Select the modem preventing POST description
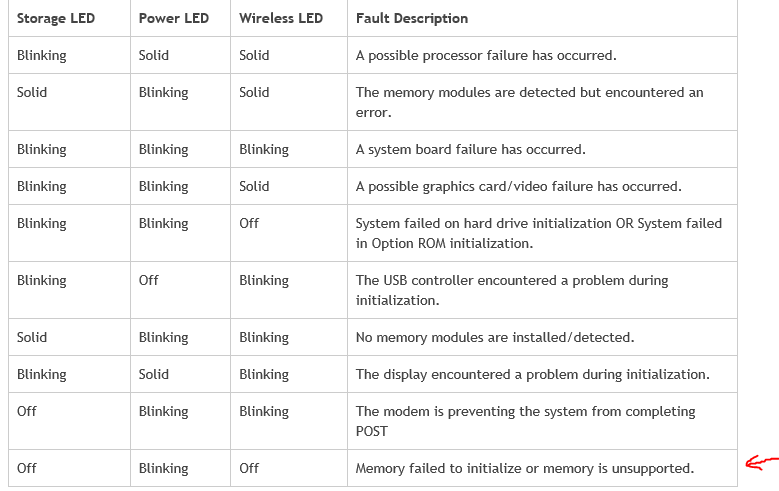 (525, 421)
